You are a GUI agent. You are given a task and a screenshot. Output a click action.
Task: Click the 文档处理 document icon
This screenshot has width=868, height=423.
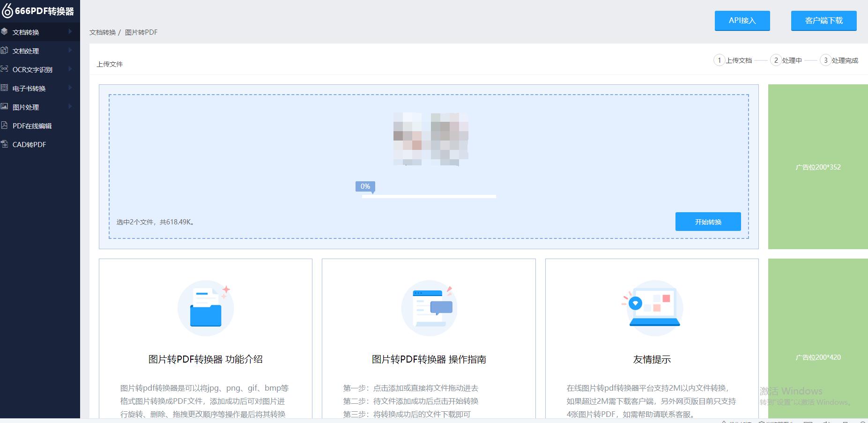5,51
